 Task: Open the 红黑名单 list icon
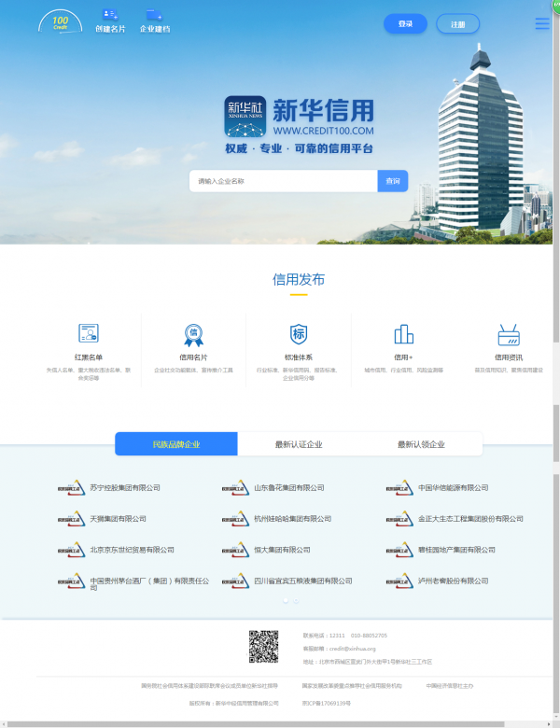[89, 333]
